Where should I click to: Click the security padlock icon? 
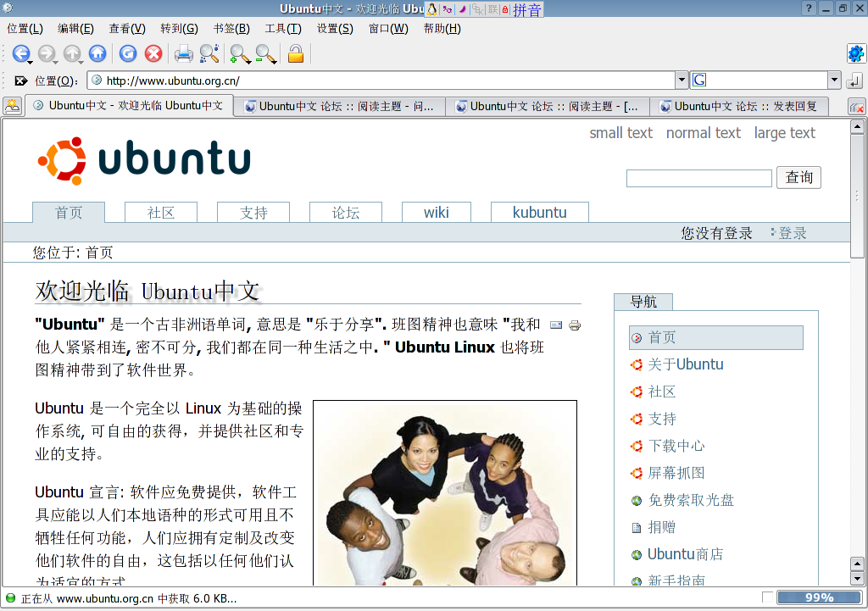coord(296,53)
